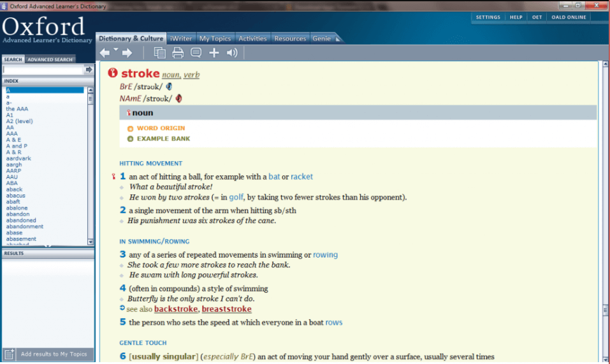
Task: Play audio using the toolbar speaker icon
Action: coord(232,53)
